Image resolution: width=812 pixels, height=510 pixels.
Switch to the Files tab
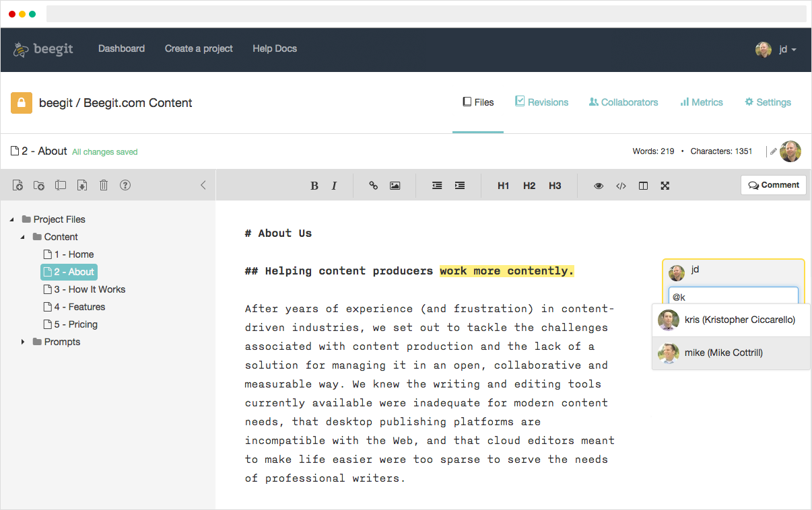pyautogui.click(x=478, y=102)
